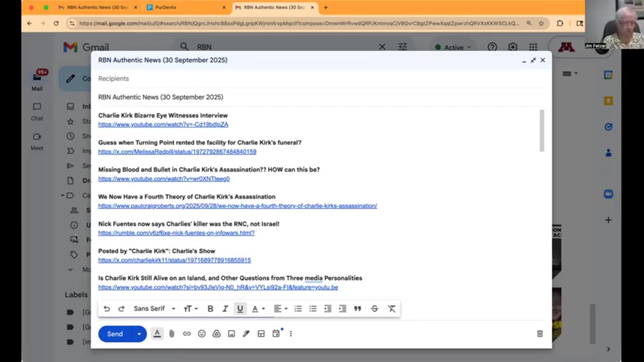
Task: Indent more in compose toolbar
Action: tap(343, 309)
